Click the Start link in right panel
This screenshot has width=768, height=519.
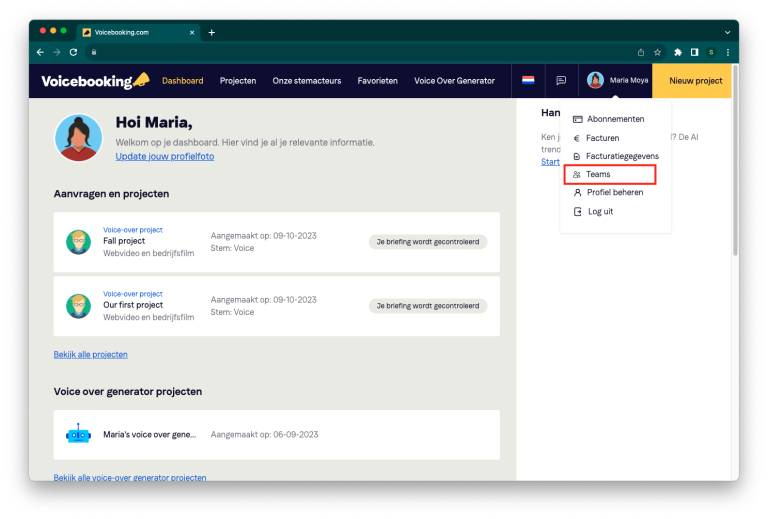coord(550,162)
